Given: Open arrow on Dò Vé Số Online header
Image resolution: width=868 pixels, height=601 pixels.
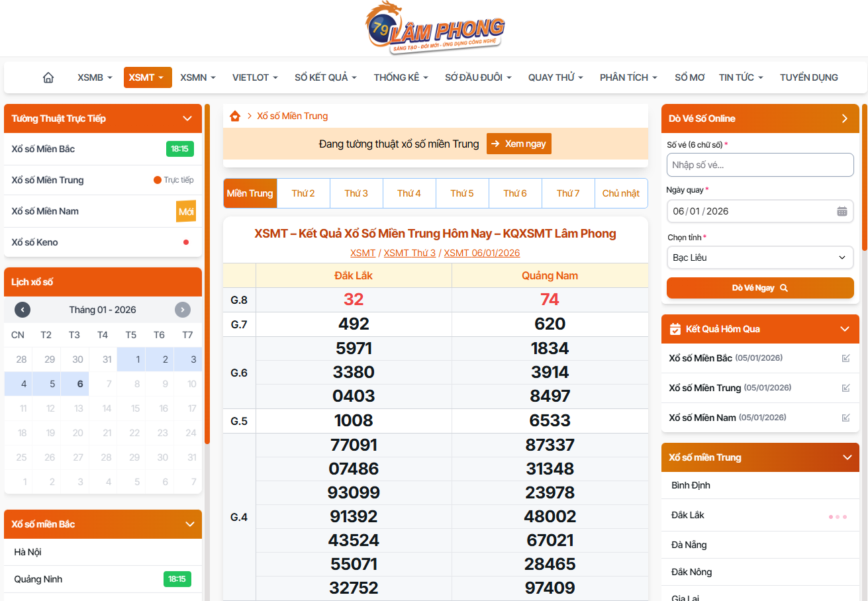Looking at the screenshot, I should (844, 118).
